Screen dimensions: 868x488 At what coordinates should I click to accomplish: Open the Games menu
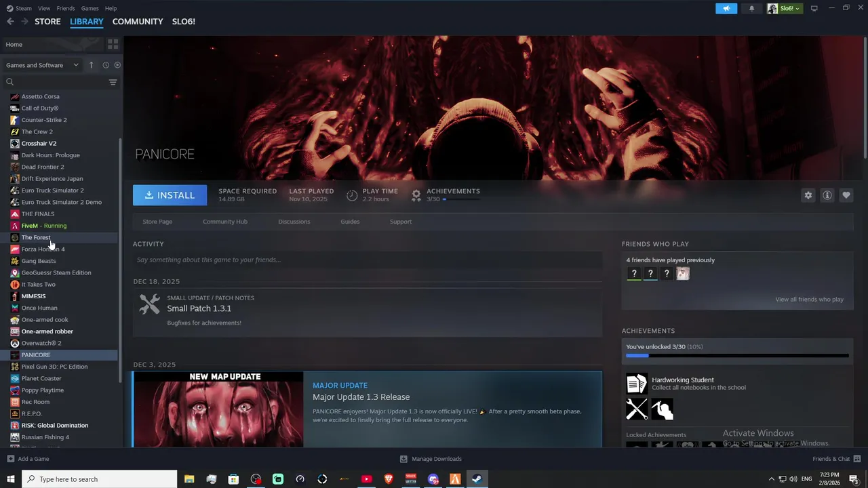(90, 8)
